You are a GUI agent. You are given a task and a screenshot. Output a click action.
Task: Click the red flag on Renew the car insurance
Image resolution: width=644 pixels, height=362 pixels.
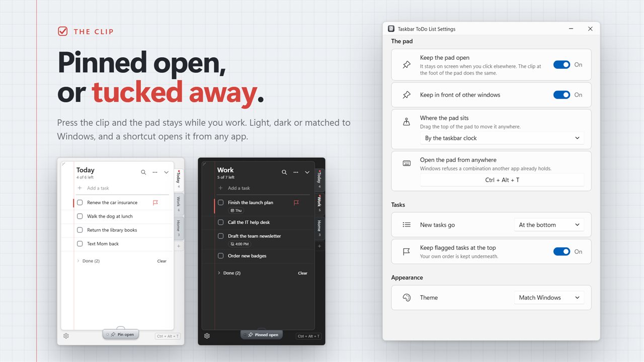point(155,203)
